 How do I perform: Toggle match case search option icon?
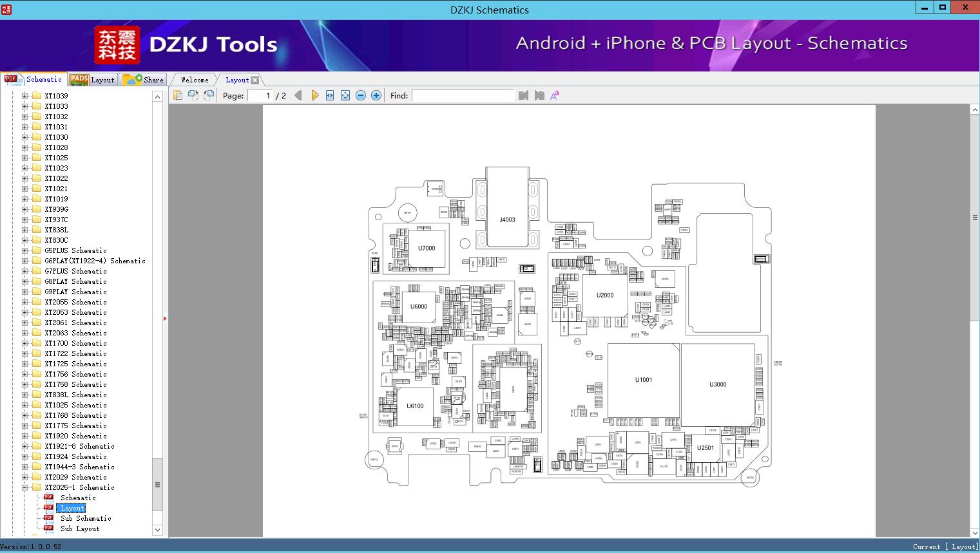(554, 95)
